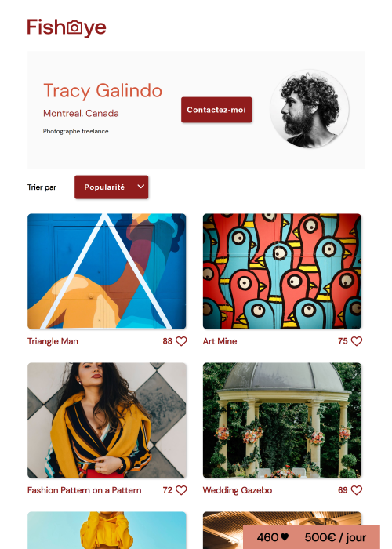The image size is (392, 549).
Task: Click the Art Mine title text
Action: tap(220, 341)
